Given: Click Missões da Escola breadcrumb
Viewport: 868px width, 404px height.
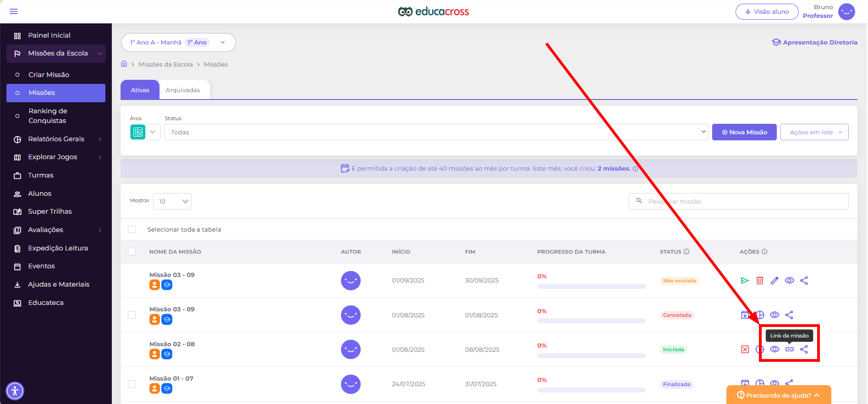Looking at the screenshot, I should pyautogui.click(x=165, y=64).
